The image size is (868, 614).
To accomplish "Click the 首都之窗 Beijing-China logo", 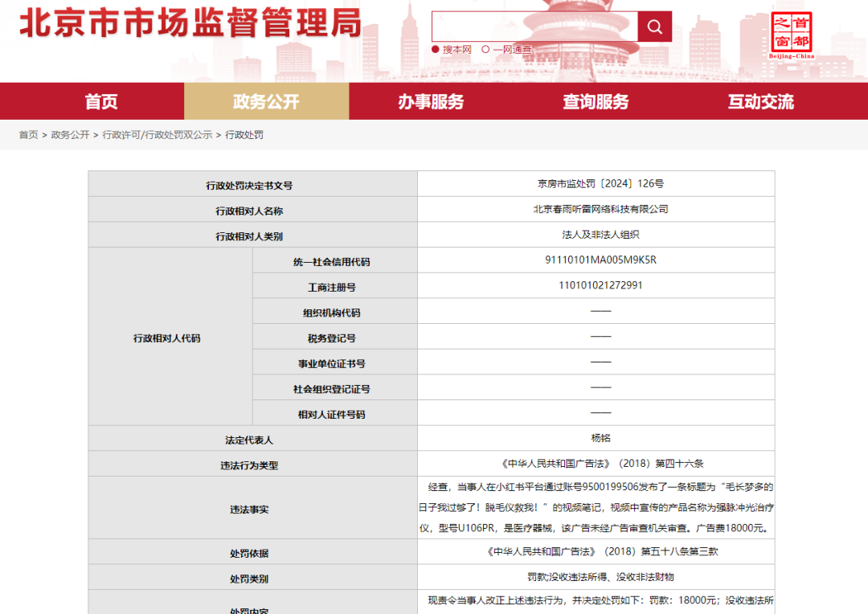I will click(792, 35).
